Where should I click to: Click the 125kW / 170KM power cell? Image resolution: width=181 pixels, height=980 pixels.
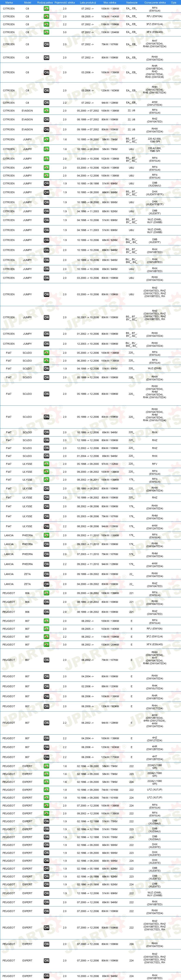click(110, 757)
